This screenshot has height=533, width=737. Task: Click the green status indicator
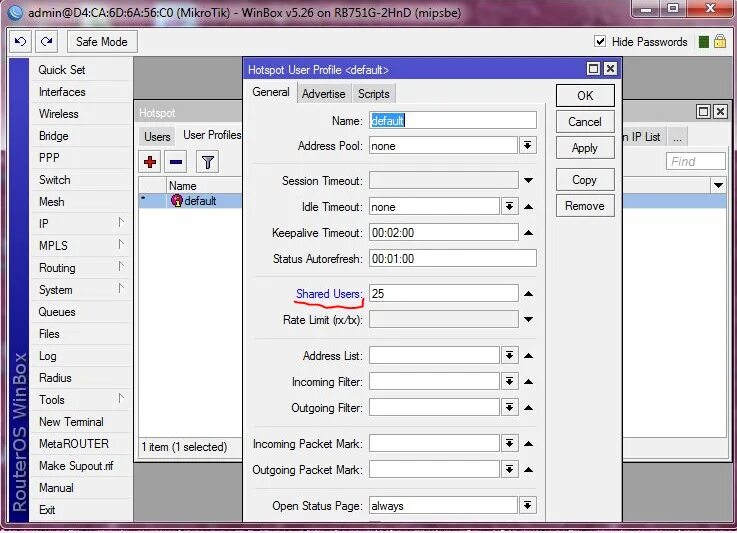pyautogui.click(x=703, y=42)
